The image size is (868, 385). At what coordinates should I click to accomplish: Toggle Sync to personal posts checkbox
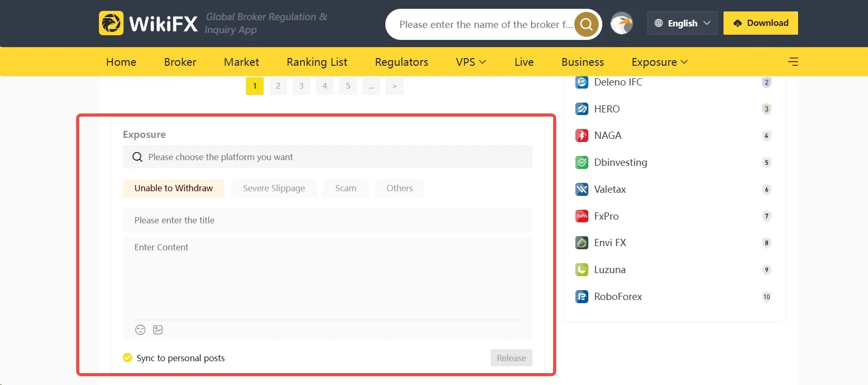point(127,358)
